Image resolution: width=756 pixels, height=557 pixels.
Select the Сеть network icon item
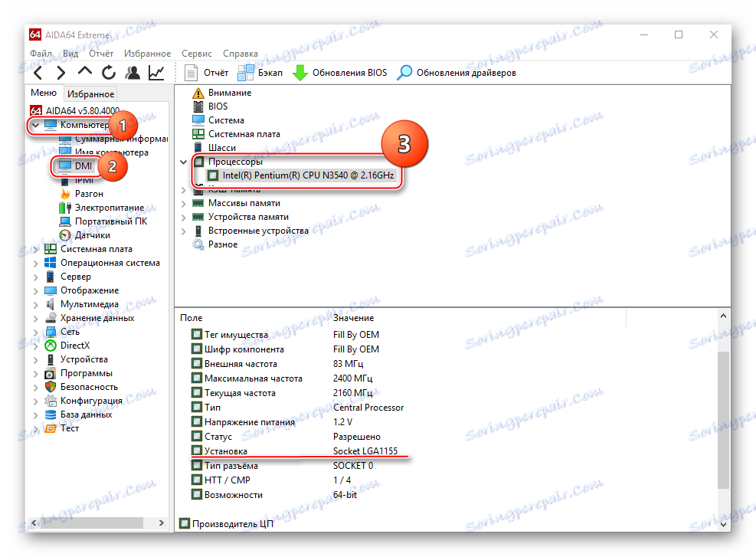click(x=62, y=332)
